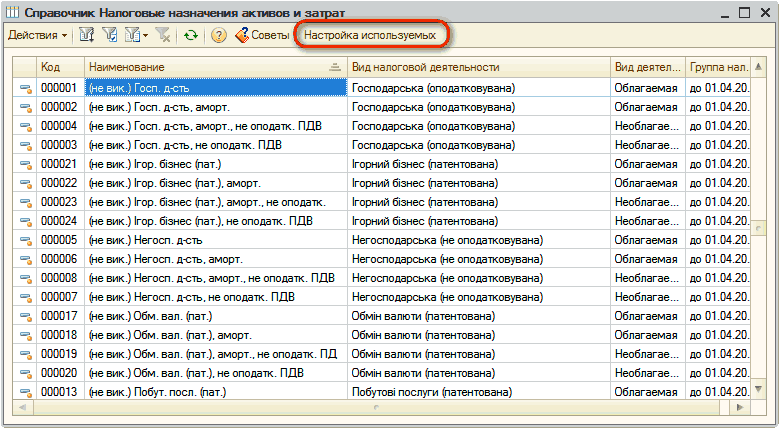Click the row icon for code 000013

(25, 392)
